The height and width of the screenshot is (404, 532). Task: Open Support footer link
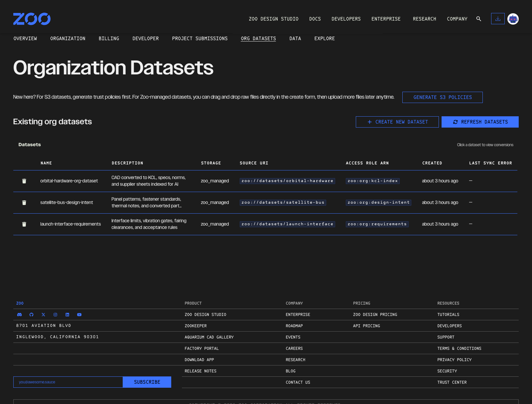446,337
